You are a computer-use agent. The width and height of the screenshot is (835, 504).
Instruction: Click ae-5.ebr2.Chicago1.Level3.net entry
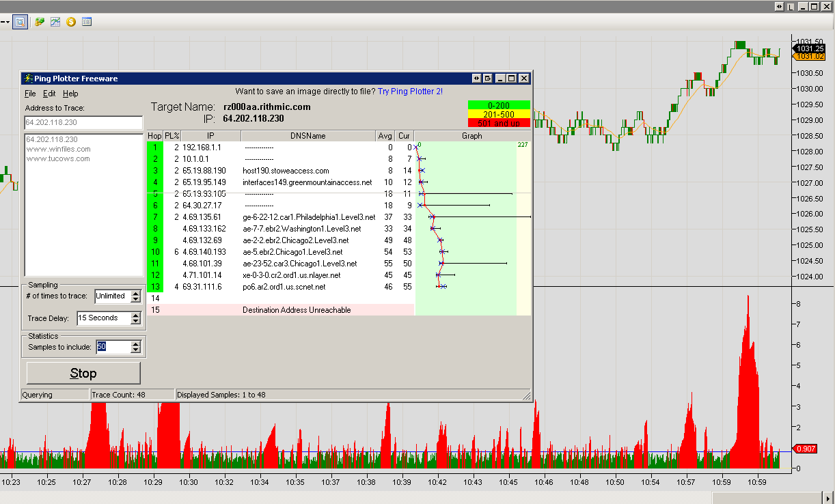click(292, 252)
